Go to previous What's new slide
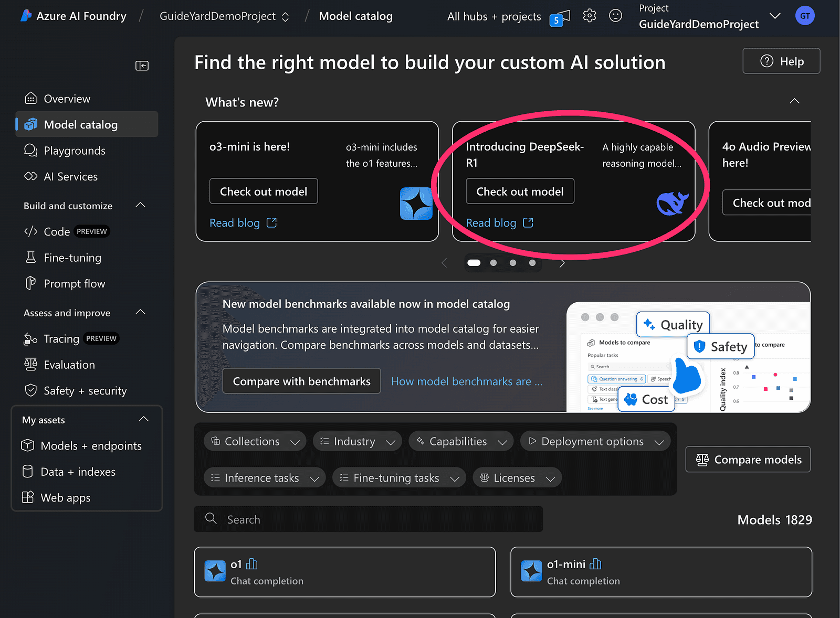 click(x=444, y=263)
